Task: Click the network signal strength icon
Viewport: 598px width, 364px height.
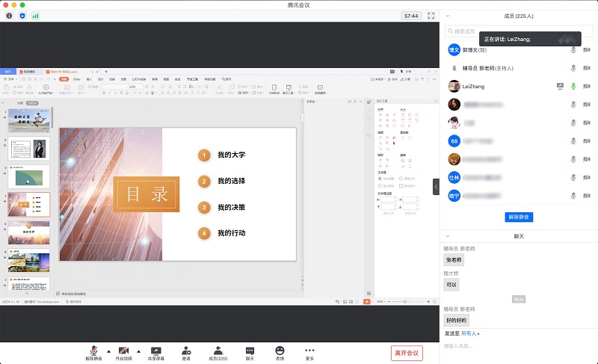Action: [x=35, y=15]
